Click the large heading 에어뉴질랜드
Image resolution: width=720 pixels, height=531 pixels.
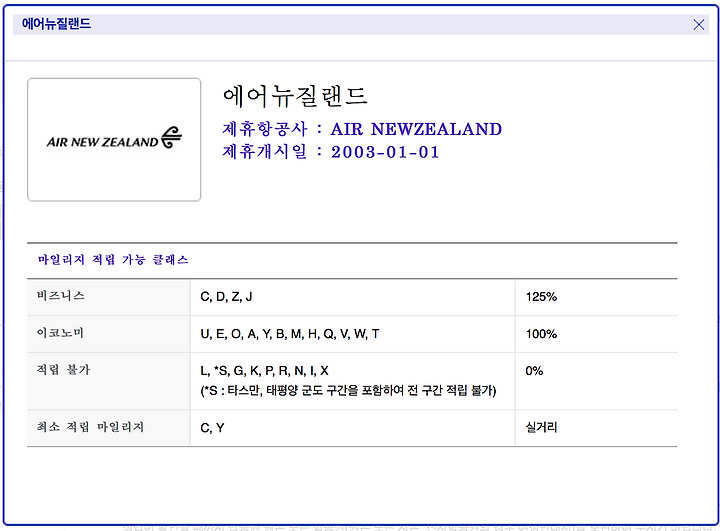[x=295, y=96]
